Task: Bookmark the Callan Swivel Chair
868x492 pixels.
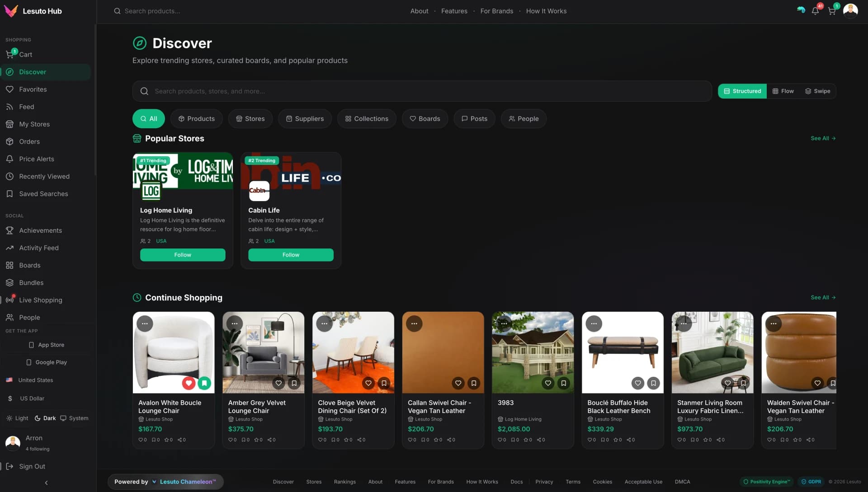Action: (474, 383)
